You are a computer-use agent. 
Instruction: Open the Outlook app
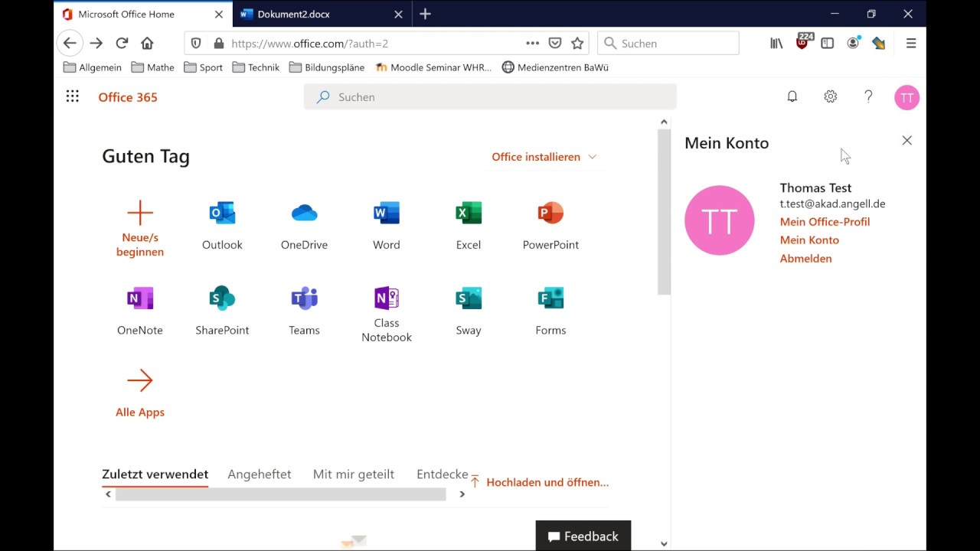222,226
